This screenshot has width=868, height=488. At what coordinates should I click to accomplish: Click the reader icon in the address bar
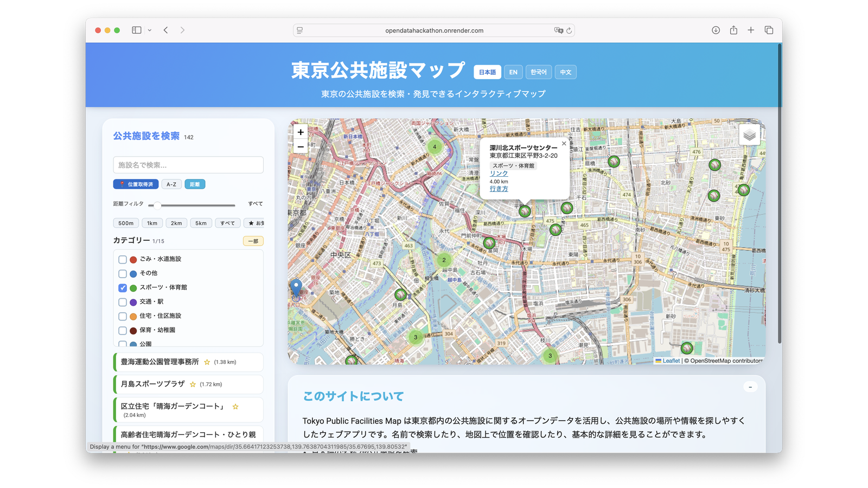(x=300, y=31)
